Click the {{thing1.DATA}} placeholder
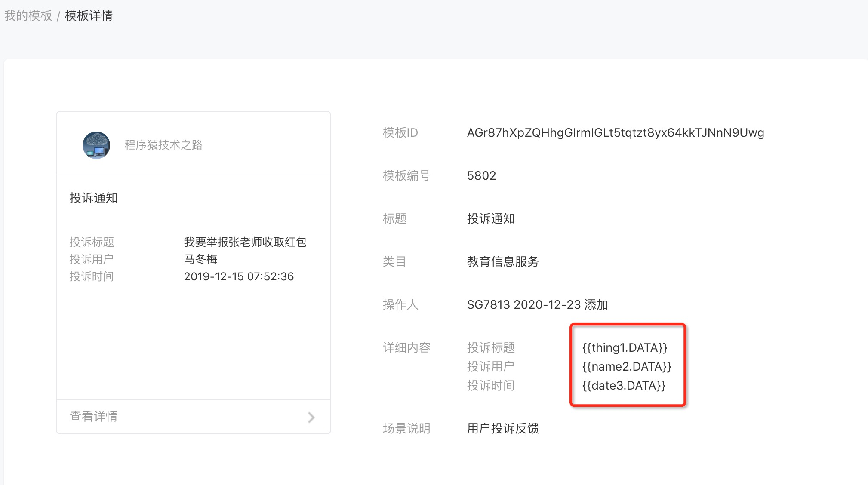Screen dimensions: 868x485 (625, 348)
